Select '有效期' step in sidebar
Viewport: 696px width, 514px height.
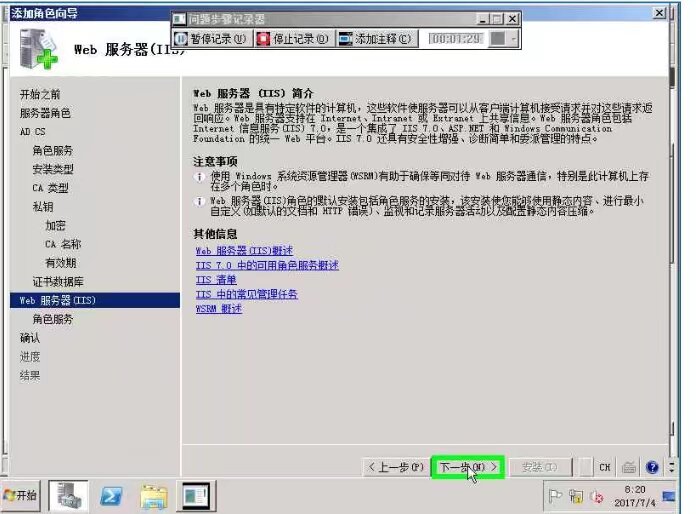click(x=60, y=263)
